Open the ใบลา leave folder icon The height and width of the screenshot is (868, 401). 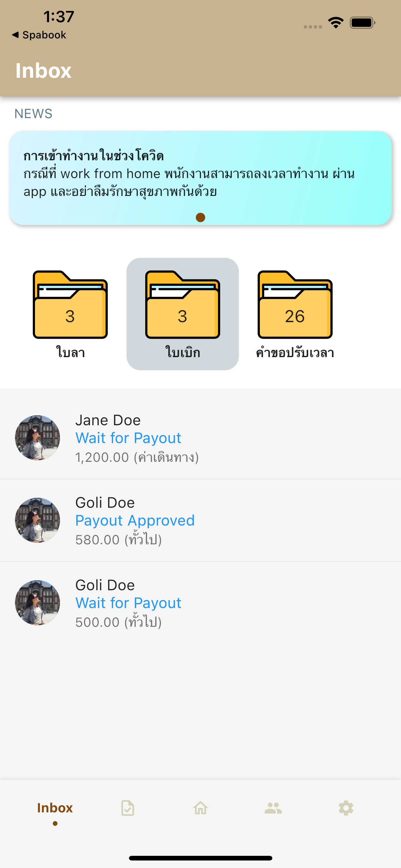pos(70,305)
